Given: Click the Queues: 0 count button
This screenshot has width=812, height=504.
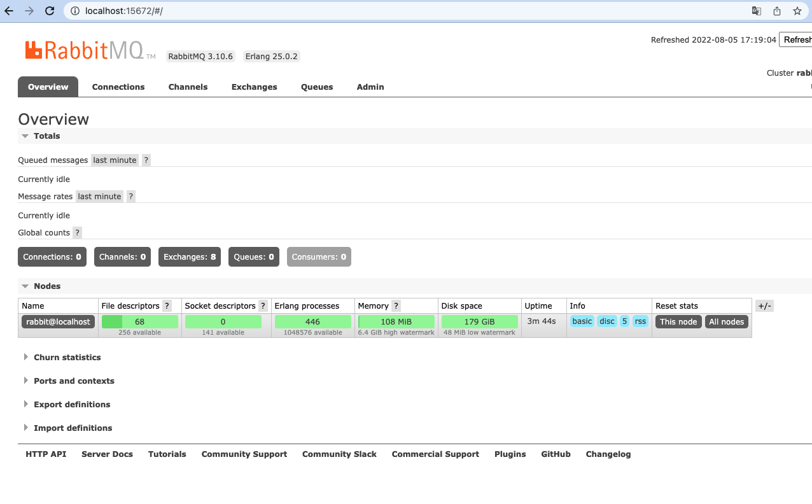Looking at the screenshot, I should (254, 257).
